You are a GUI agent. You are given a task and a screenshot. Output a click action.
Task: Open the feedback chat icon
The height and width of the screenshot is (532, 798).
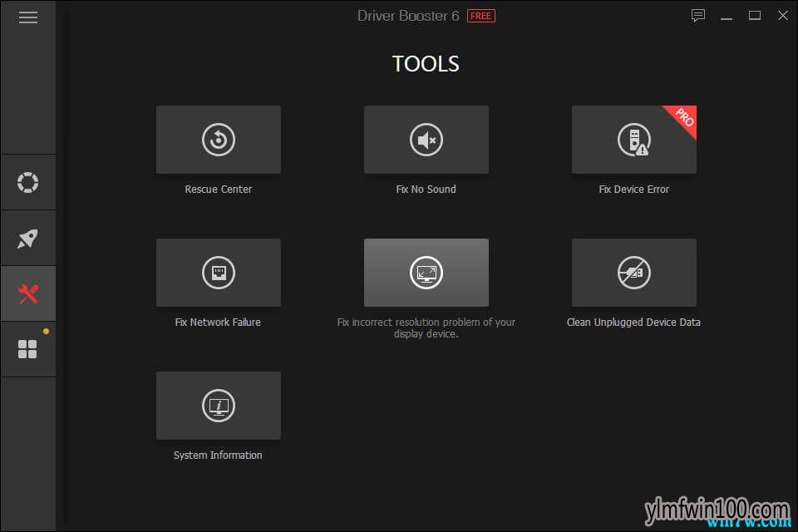697,16
